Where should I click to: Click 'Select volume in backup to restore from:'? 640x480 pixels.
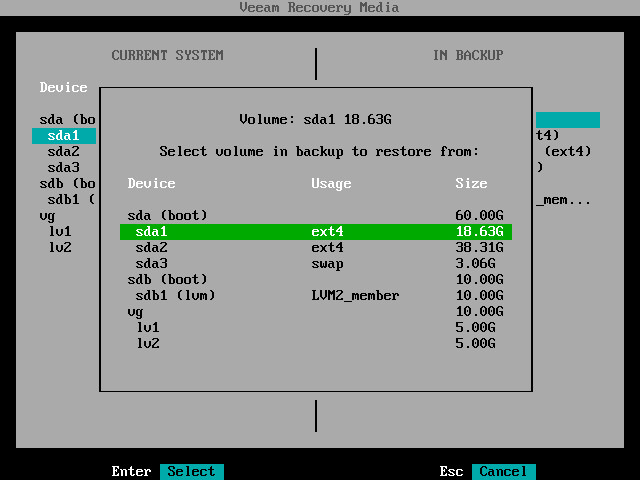coord(319,152)
